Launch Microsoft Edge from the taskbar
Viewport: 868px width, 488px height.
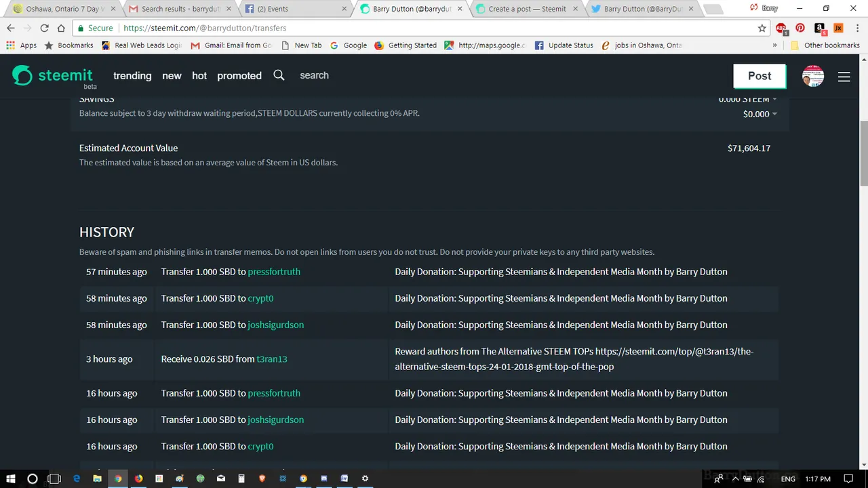[x=77, y=479]
